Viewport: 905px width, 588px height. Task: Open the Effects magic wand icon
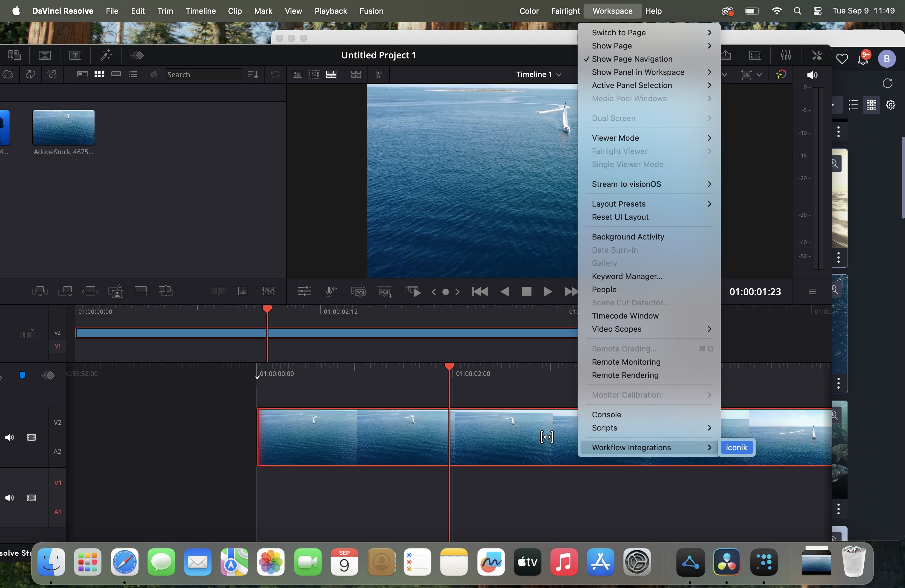[106, 55]
